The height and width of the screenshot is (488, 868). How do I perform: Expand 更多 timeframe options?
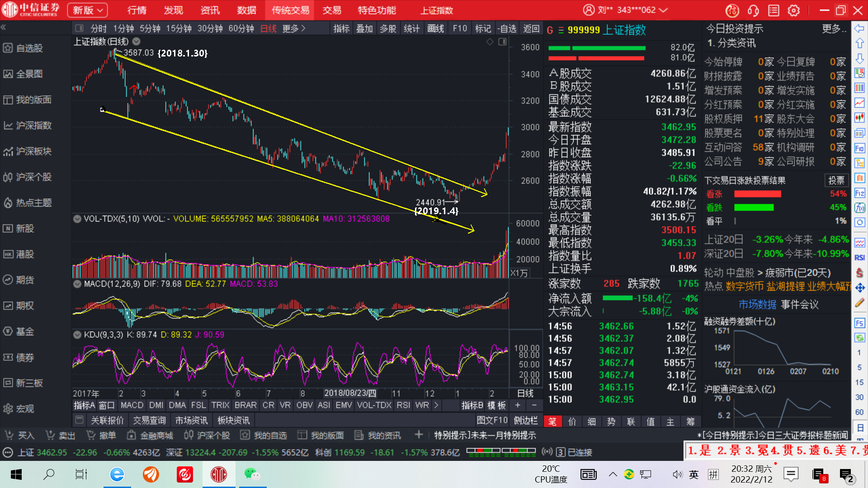click(x=294, y=28)
